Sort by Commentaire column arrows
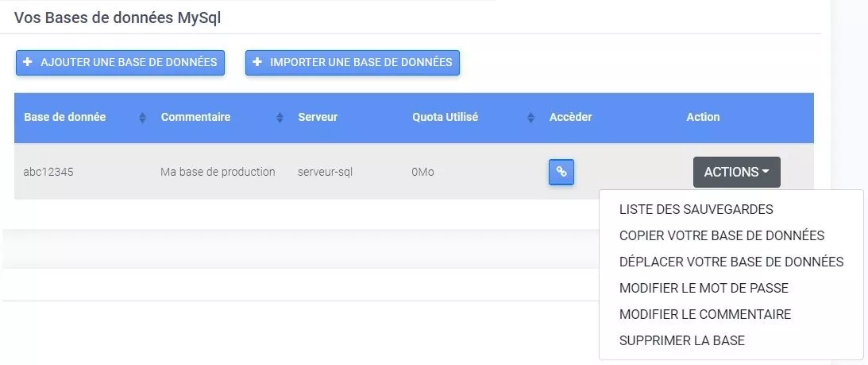868x365 pixels. click(280, 118)
